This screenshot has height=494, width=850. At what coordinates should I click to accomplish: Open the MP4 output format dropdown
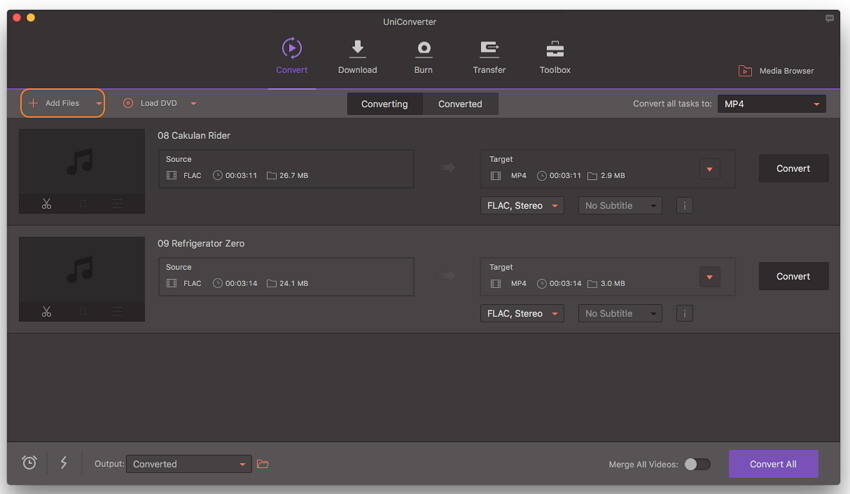click(771, 104)
